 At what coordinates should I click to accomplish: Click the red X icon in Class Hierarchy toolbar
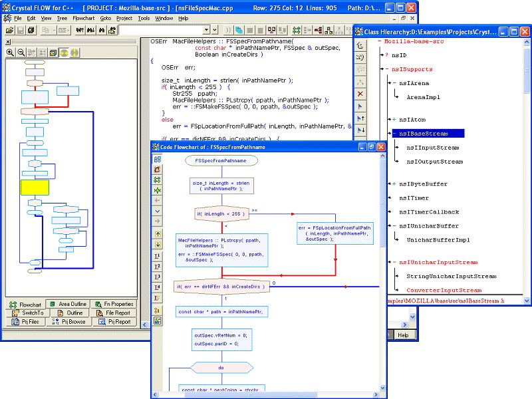(x=360, y=94)
